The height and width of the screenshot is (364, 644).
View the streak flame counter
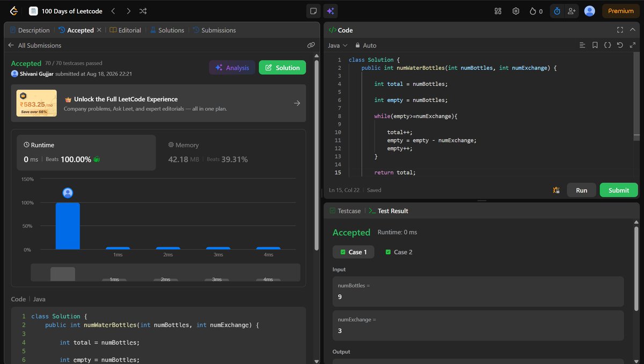tap(536, 11)
